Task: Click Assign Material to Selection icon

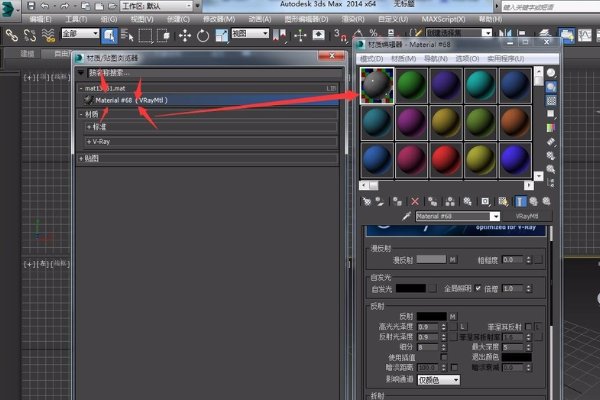Action: 398,201
